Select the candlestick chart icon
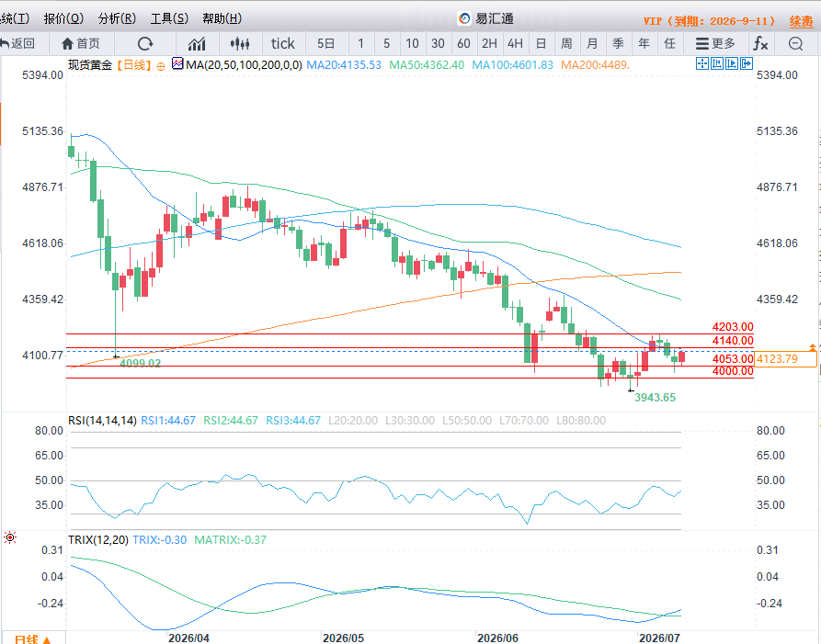The image size is (821, 644). click(239, 43)
